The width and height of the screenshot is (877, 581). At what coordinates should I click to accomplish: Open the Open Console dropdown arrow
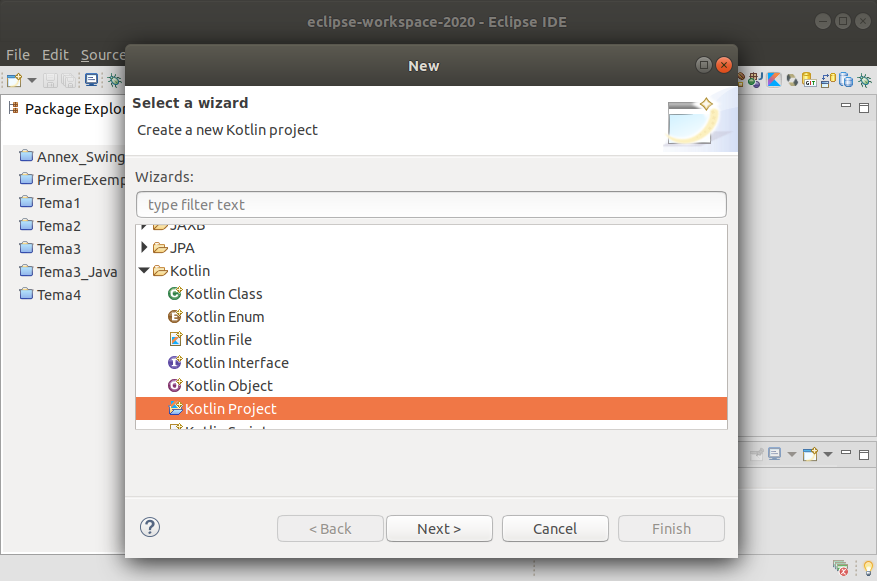[x=828, y=454]
